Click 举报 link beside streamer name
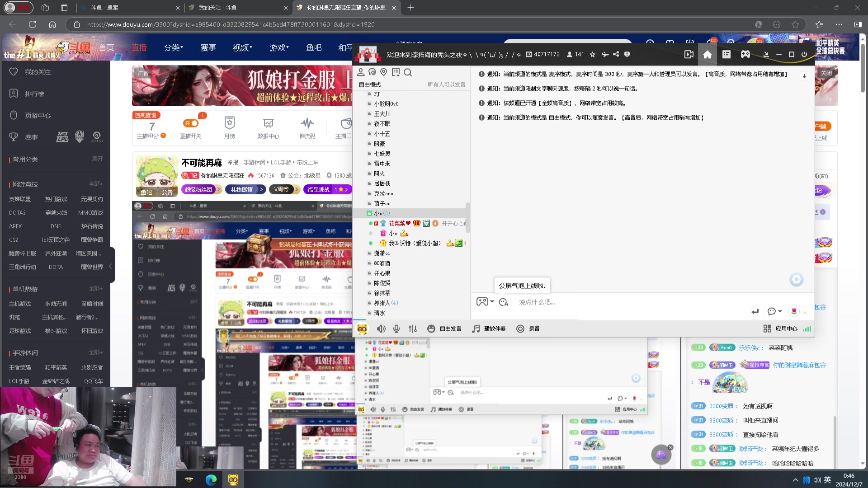 pos(233,162)
